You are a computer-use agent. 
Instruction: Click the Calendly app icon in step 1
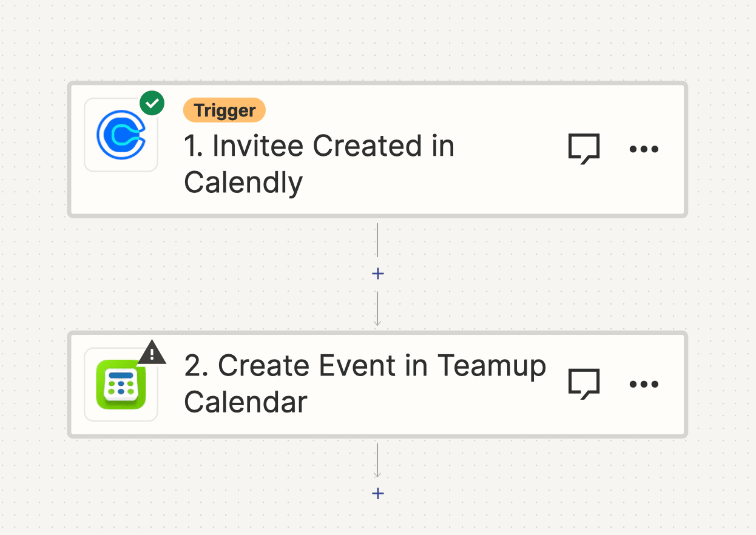[121, 135]
